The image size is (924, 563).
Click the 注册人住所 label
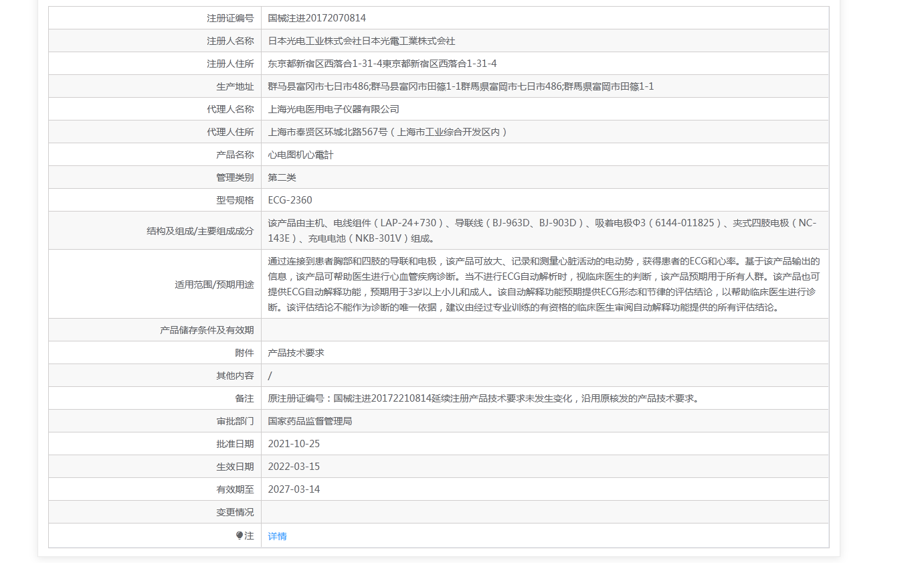tap(230, 64)
